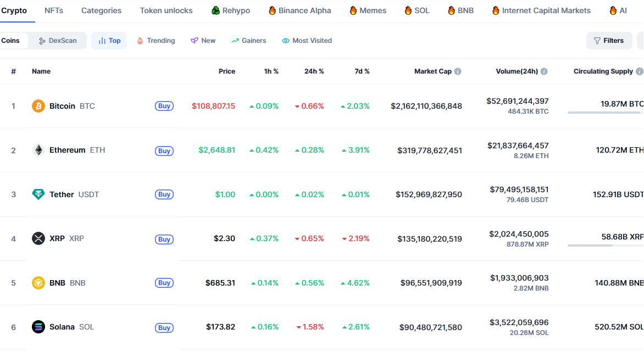
Task: Open Internet Capital Markets category
Action: coord(541,10)
